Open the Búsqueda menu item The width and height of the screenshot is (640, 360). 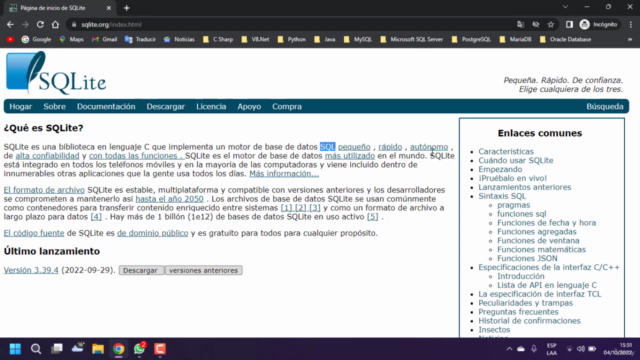[605, 107]
